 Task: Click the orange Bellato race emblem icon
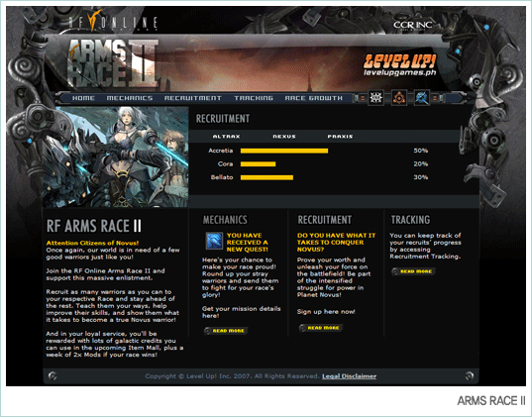399,98
